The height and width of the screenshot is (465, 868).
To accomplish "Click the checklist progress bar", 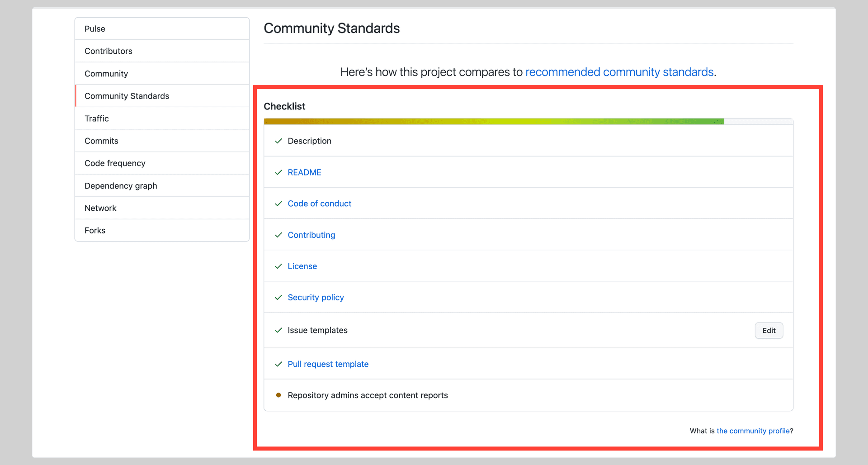I will pyautogui.click(x=528, y=121).
